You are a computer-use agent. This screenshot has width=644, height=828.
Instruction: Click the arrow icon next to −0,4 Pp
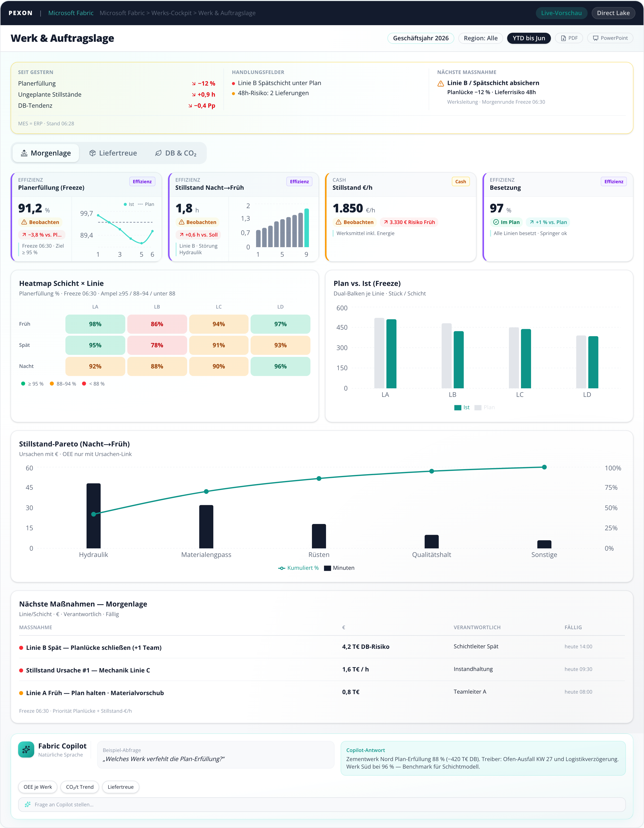pyautogui.click(x=190, y=106)
